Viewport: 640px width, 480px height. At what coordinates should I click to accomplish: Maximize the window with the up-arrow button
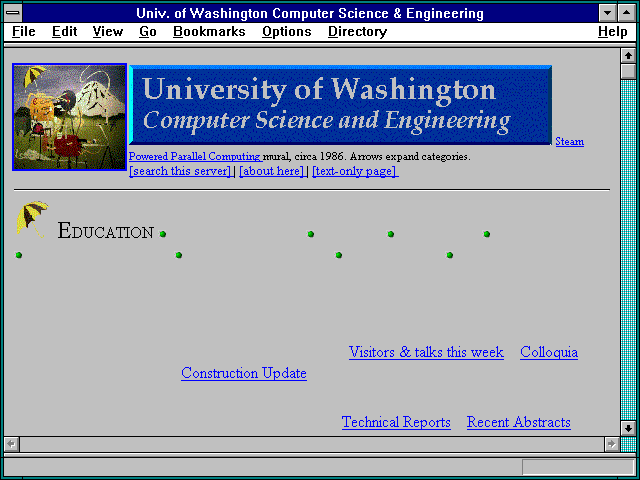(626, 13)
